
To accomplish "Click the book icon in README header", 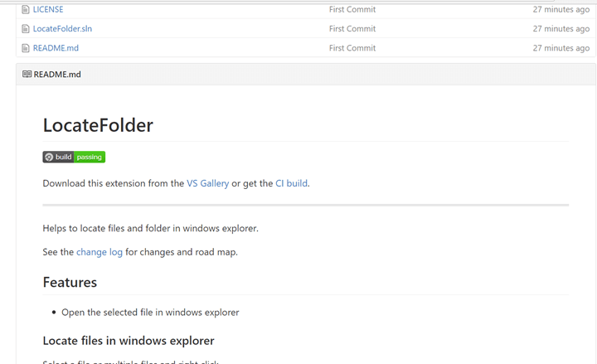I will (27, 75).
